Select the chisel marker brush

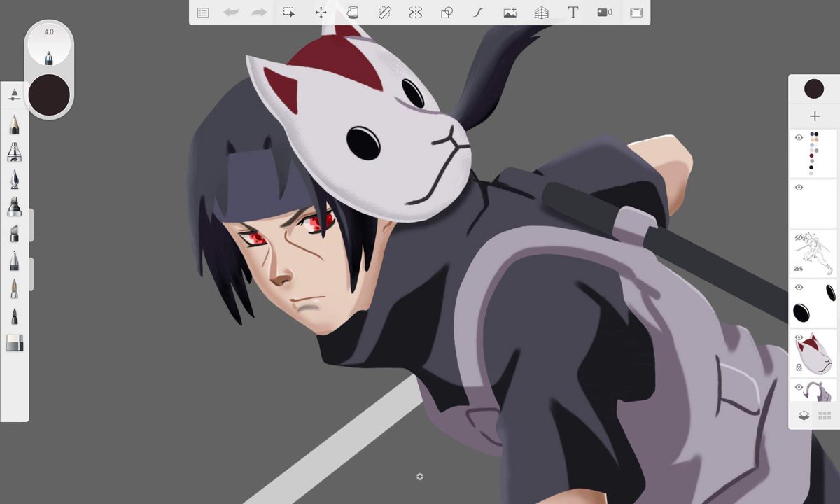tap(15, 206)
